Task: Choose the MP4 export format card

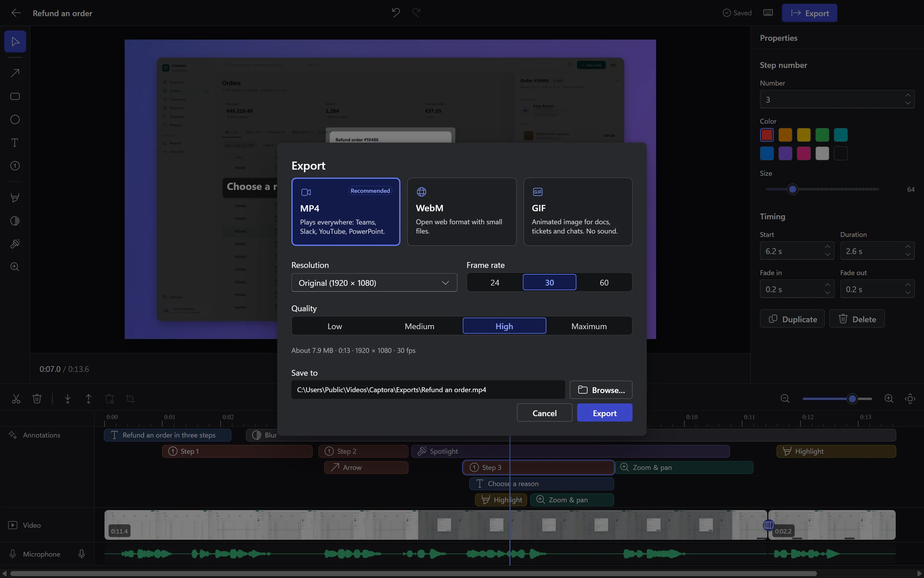Action: coord(346,211)
